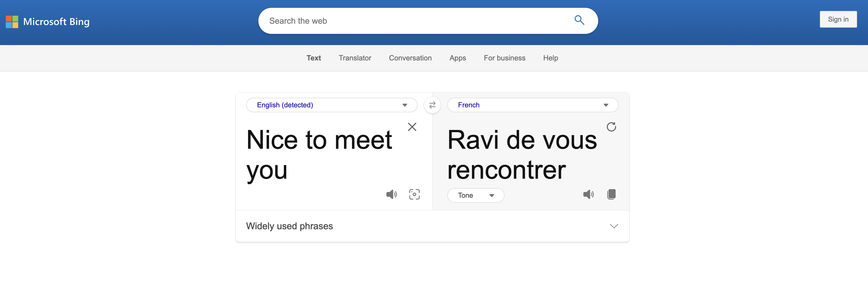Viewport: 868px width, 285px height.
Task: Click the Microsoft Bing logo
Action: 48,22
